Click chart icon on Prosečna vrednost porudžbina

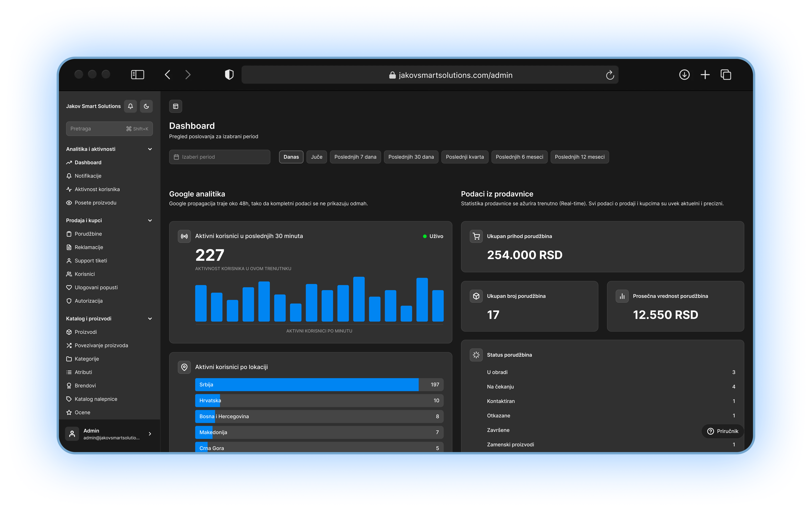[x=622, y=296]
